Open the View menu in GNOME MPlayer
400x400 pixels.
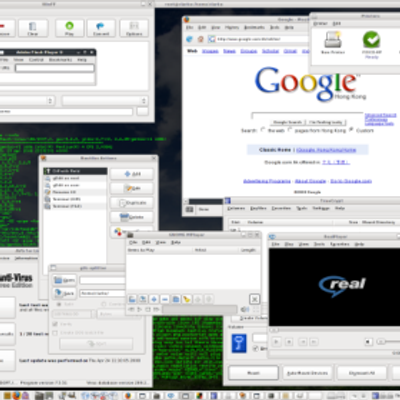pos(161,242)
